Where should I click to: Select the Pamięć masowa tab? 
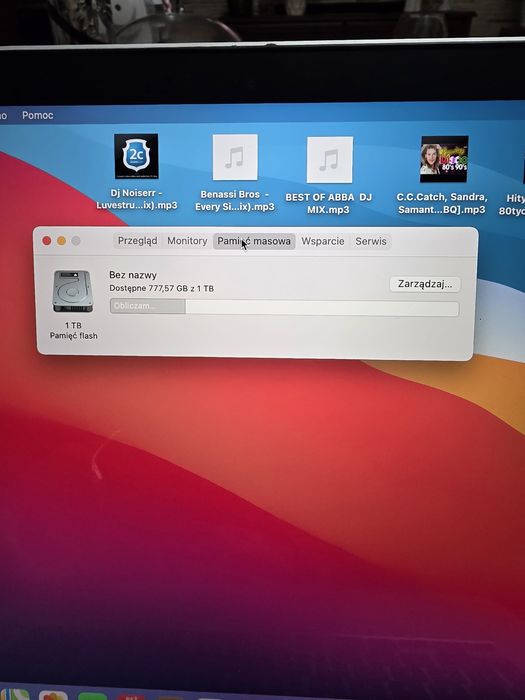[254, 241]
